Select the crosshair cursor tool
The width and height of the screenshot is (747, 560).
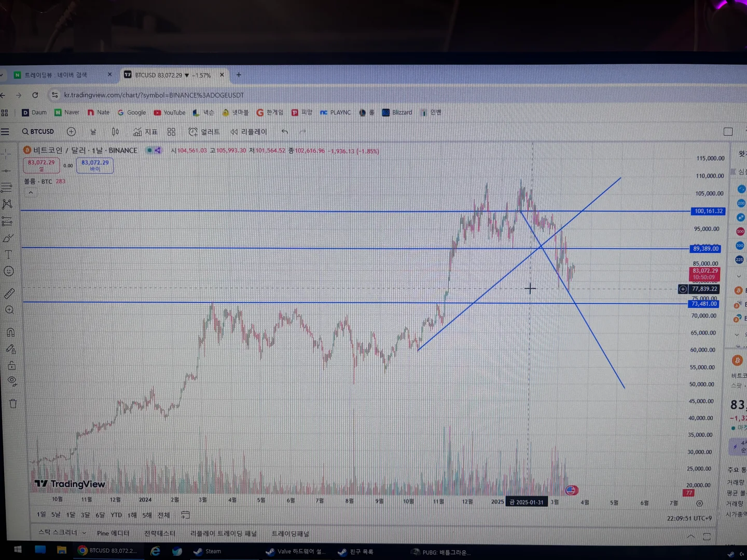(x=6, y=154)
